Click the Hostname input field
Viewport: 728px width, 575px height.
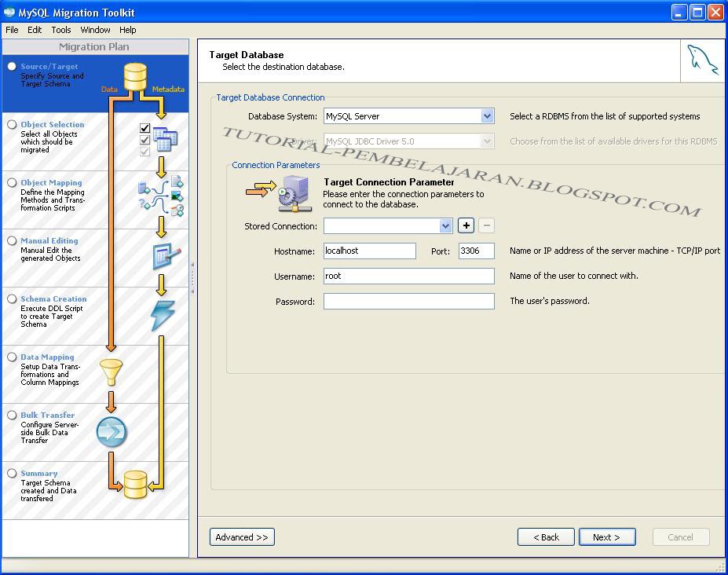(370, 251)
